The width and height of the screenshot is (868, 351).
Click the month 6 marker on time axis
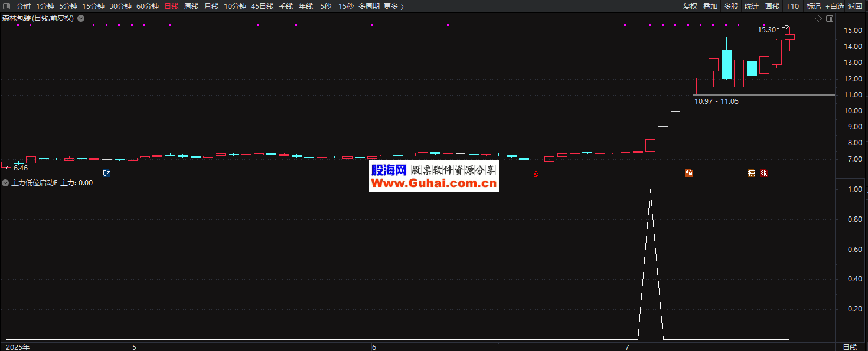tap(374, 347)
